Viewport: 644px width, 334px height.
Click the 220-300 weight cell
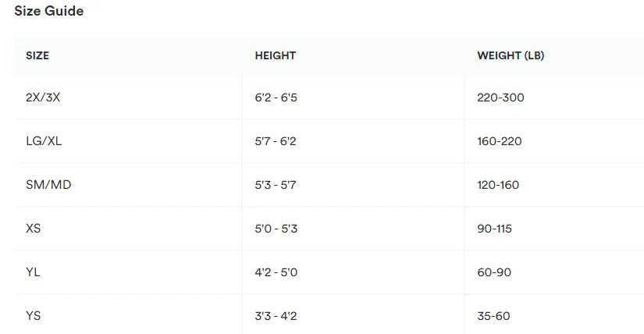tap(500, 98)
